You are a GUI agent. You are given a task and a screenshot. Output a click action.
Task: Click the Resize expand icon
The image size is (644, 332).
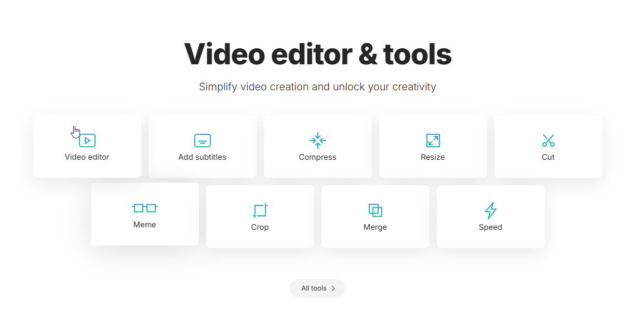tap(433, 141)
